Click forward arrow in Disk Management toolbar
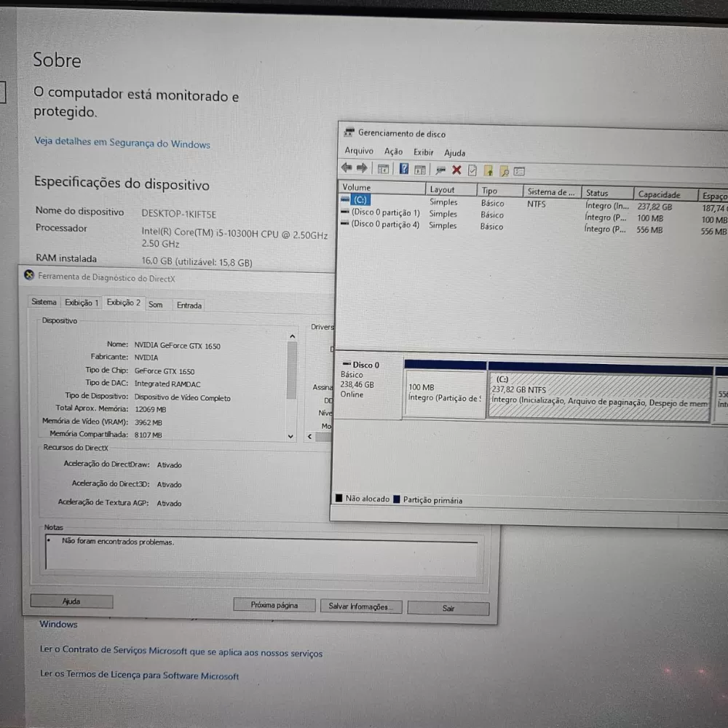The height and width of the screenshot is (728, 728). click(362, 168)
